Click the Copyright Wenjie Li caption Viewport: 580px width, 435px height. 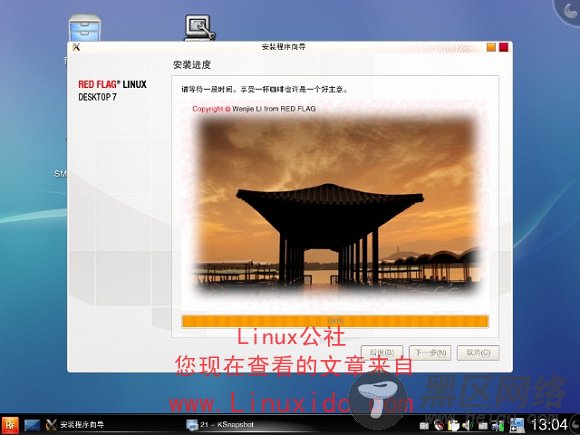pos(254,109)
